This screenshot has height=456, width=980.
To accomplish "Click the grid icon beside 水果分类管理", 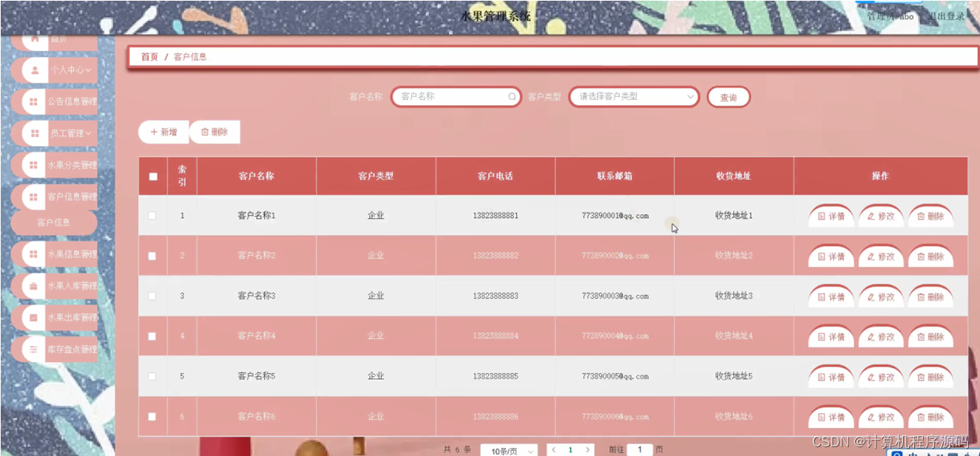I will pyautogui.click(x=34, y=165).
